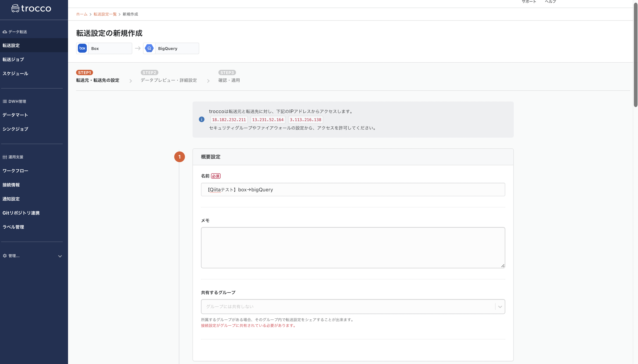This screenshot has height=364, width=638.
Task: Click the blue info icon
Action: 201,120
